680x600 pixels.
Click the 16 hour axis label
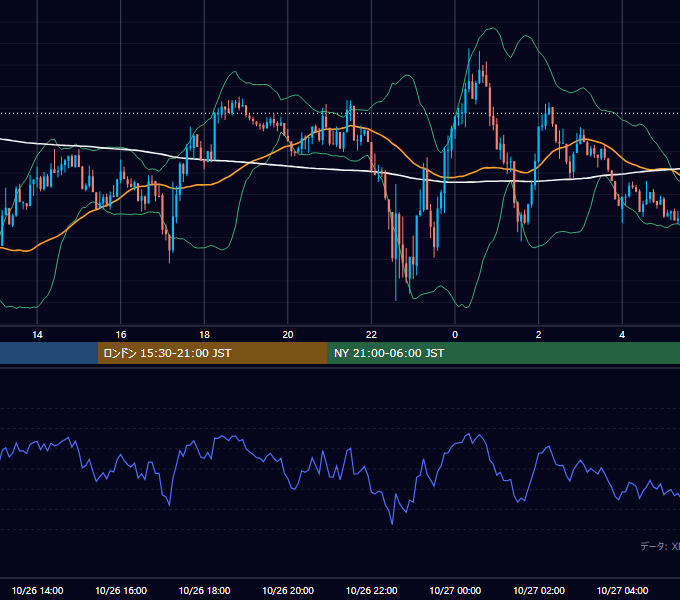(x=121, y=335)
